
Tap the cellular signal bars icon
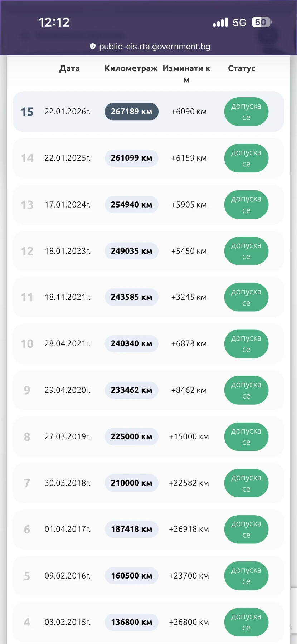pos(220,23)
